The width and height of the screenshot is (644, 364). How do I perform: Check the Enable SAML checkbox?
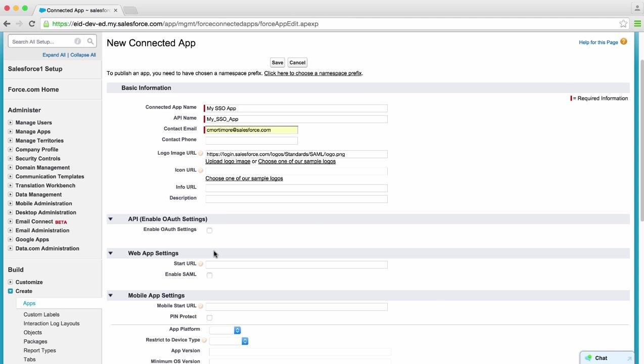click(x=209, y=276)
